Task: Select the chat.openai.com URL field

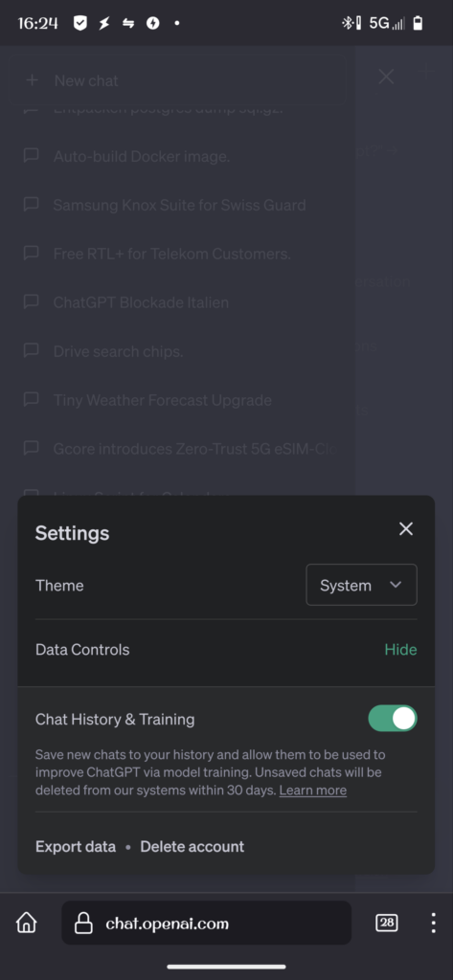Action: (x=207, y=923)
